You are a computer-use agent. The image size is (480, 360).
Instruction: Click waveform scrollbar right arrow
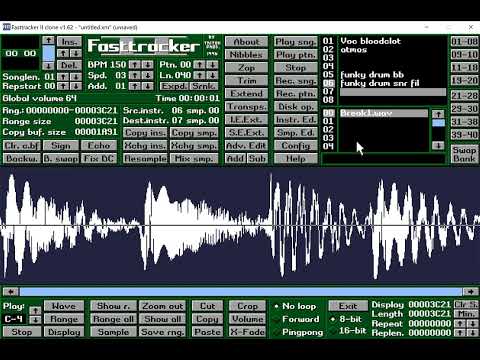click(x=470, y=292)
